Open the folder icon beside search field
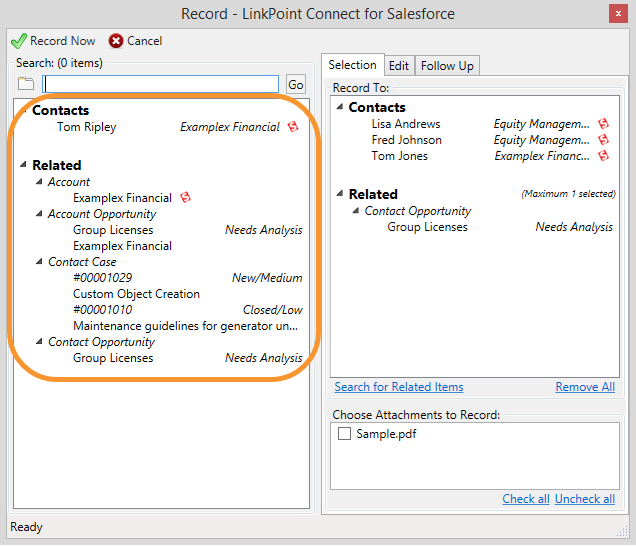Image resolution: width=636 pixels, height=546 pixels. pyautogui.click(x=26, y=84)
